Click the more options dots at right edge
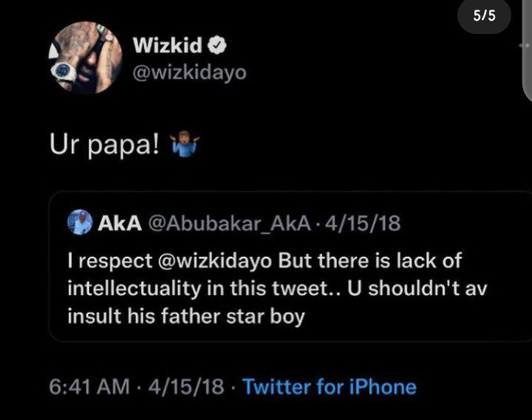The height and width of the screenshot is (420, 532). click(x=525, y=45)
